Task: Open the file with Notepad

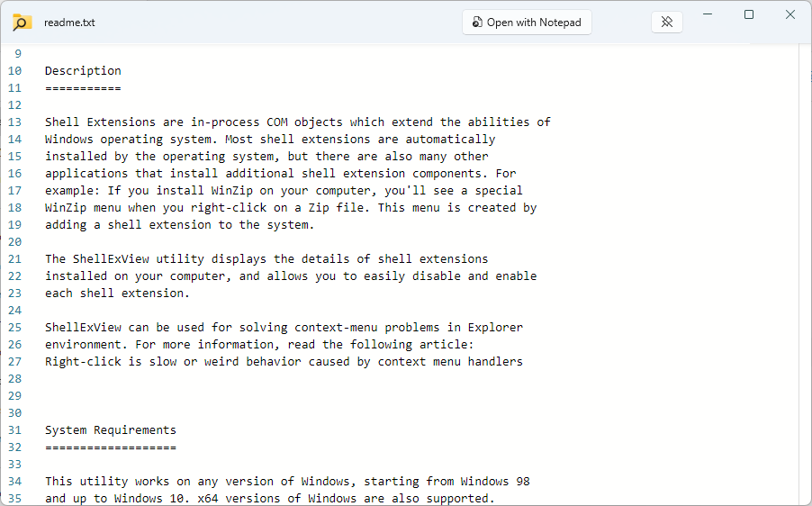Action: coord(527,23)
